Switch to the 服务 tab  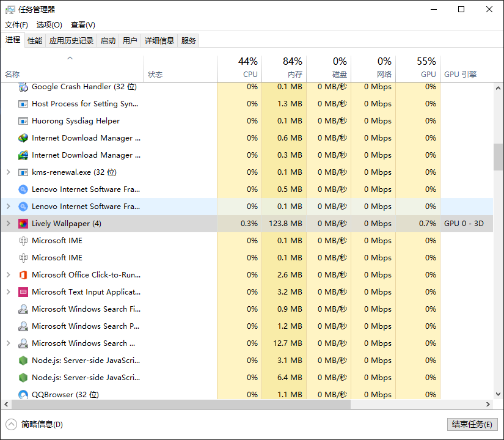[188, 41]
